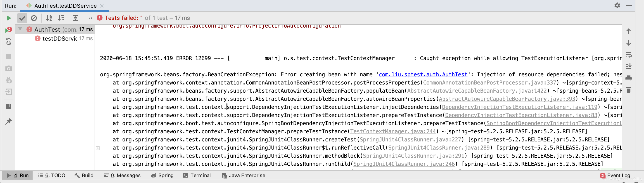Expand folded stack trace lines plus icon

(x=98, y=148)
